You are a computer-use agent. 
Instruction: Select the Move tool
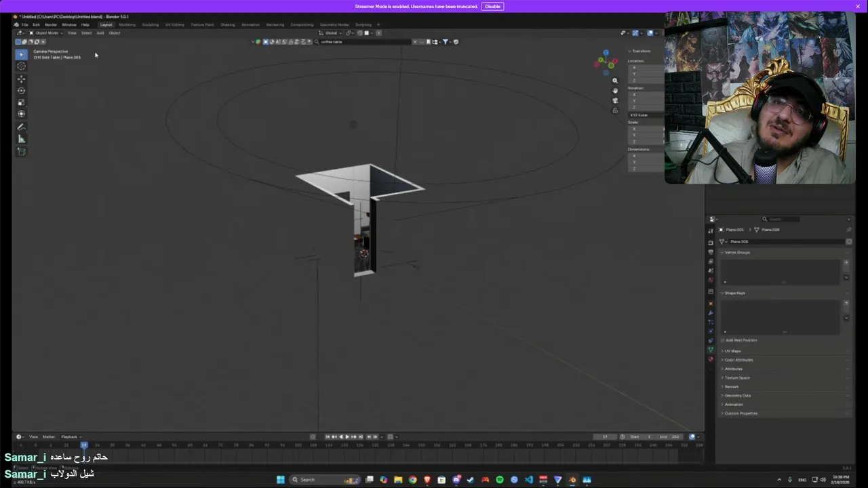[x=21, y=79]
